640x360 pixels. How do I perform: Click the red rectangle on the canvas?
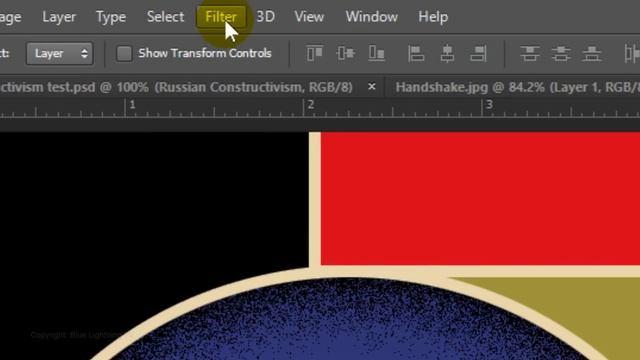[x=480, y=198]
